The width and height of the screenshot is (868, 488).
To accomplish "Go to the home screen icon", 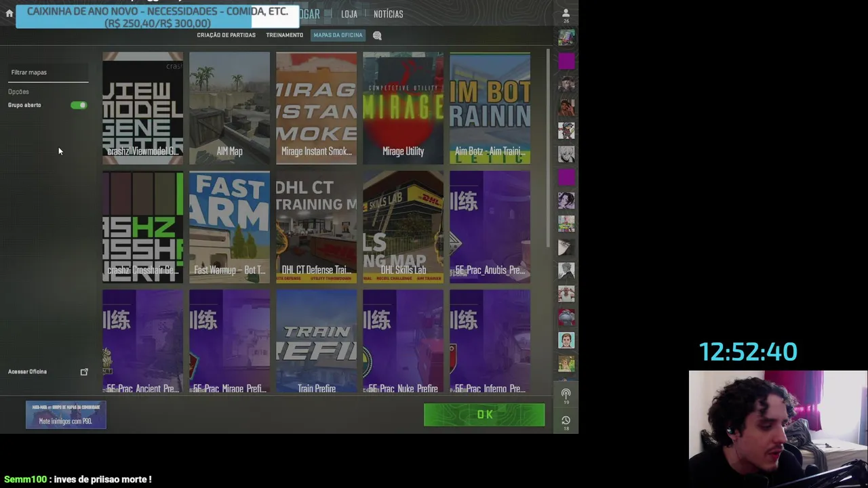I will pyautogui.click(x=9, y=13).
